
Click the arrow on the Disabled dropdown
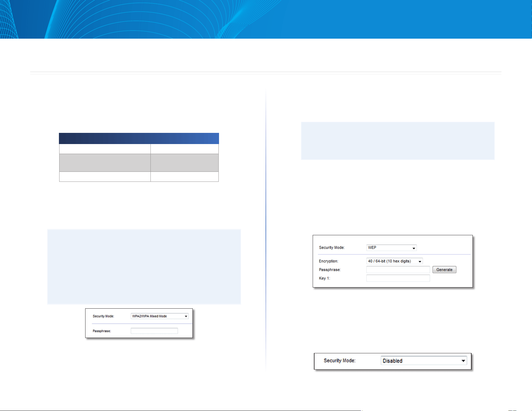click(x=463, y=361)
